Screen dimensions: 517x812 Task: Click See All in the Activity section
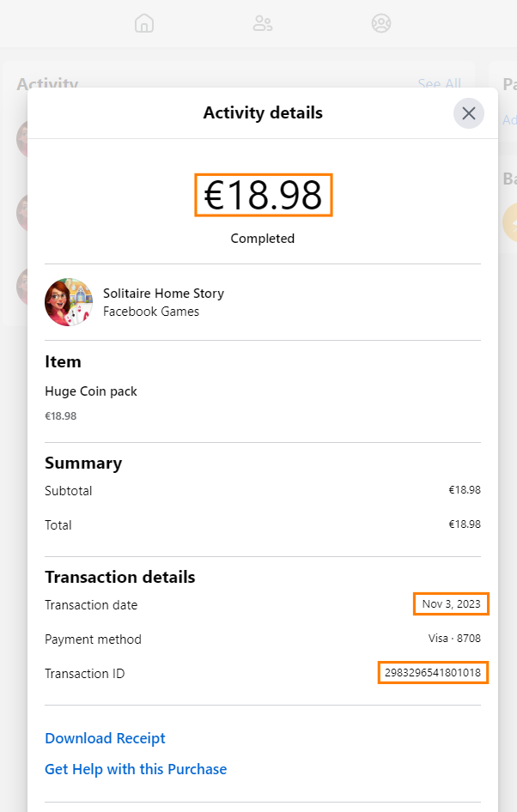click(x=439, y=83)
